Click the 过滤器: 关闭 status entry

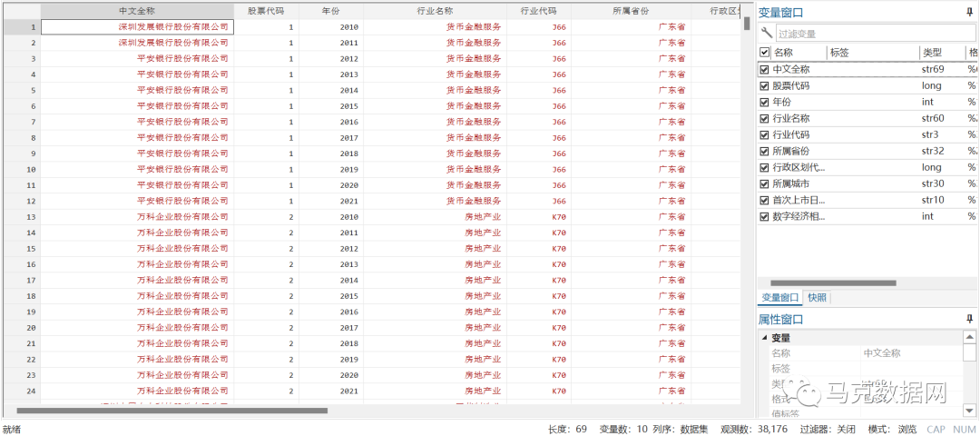click(x=828, y=429)
